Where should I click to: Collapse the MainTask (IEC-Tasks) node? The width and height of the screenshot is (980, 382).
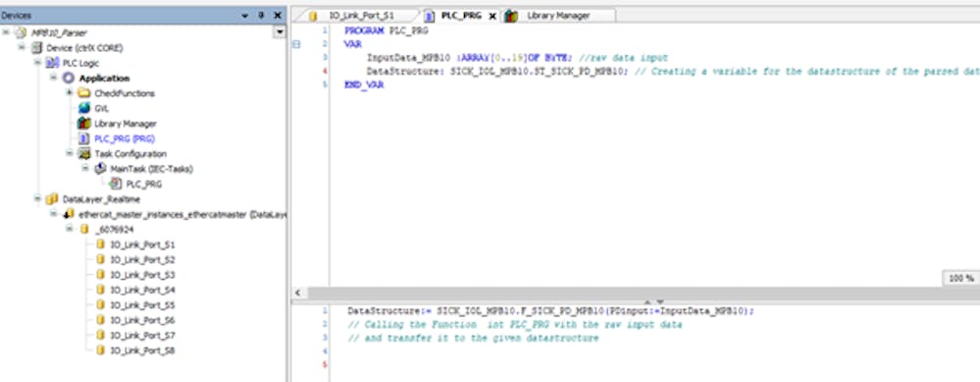click(85, 168)
